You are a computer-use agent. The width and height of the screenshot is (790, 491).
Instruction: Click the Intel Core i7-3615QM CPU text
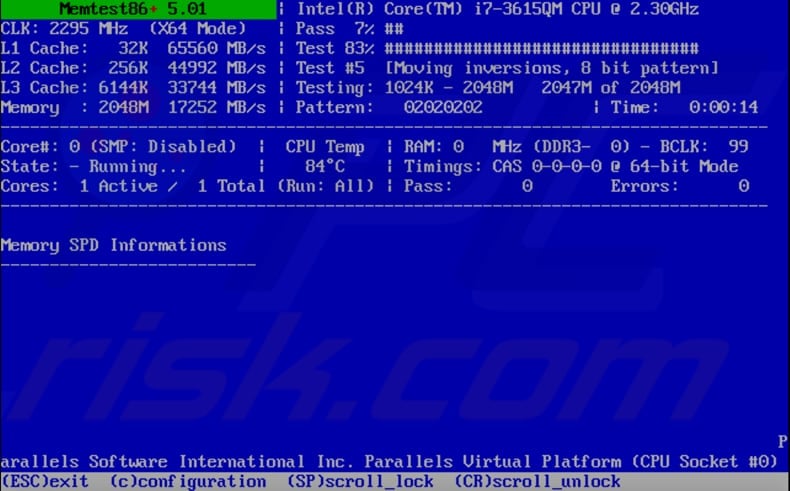(x=497, y=9)
